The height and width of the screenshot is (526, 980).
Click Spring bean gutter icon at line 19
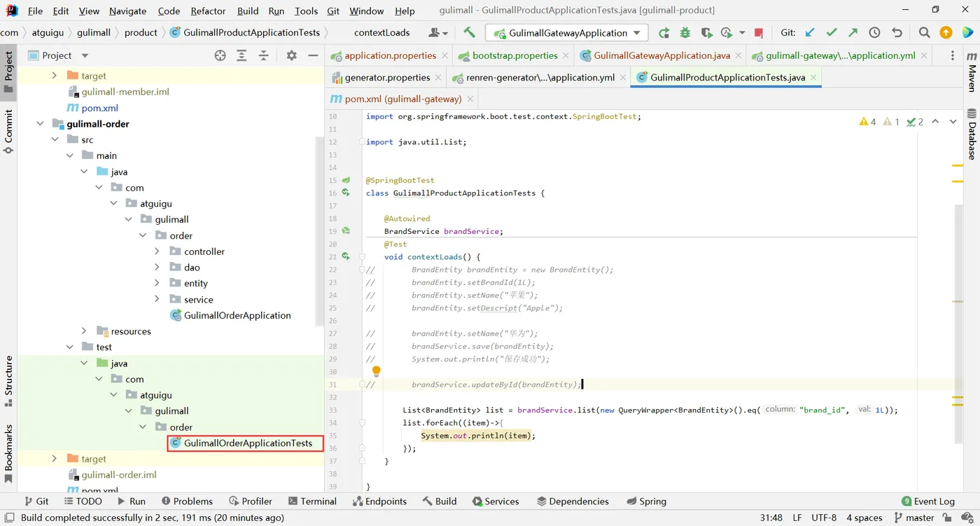click(346, 230)
